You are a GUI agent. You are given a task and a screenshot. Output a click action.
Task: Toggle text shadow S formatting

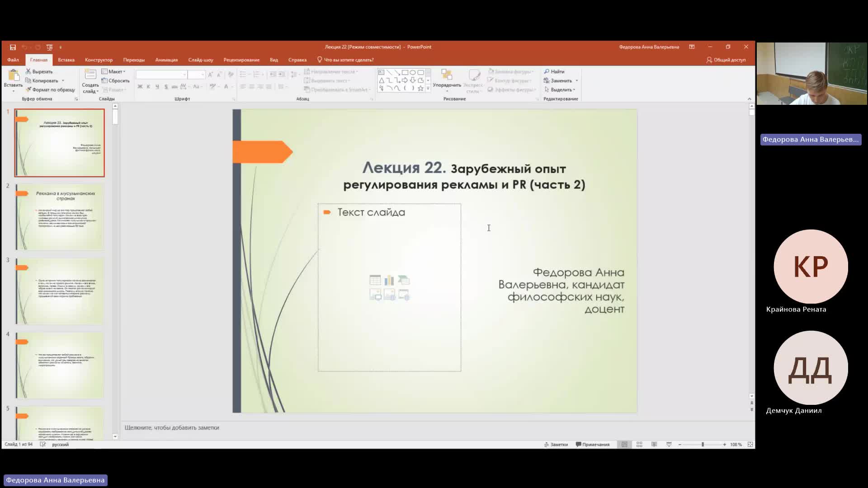click(x=166, y=86)
